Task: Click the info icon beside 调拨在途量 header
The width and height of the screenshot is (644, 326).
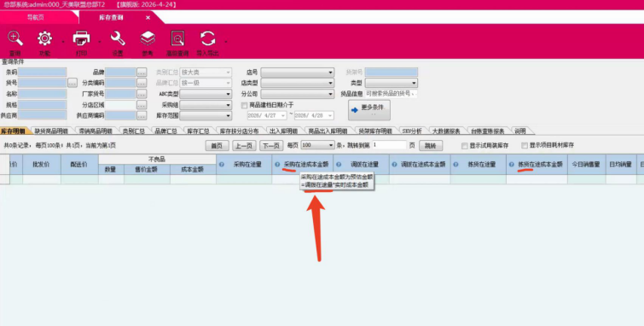Action: point(339,165)
